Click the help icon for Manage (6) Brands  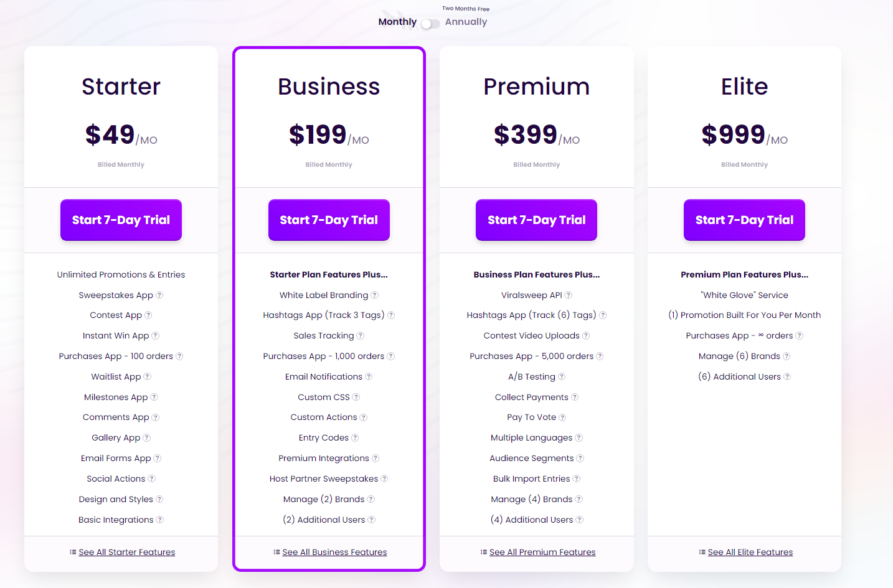pyautogui.click(x=787, y=356)
